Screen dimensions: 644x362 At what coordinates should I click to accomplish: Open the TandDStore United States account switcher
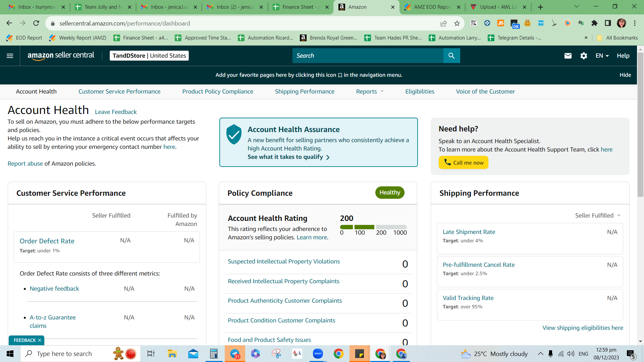[x=149, y=56]
